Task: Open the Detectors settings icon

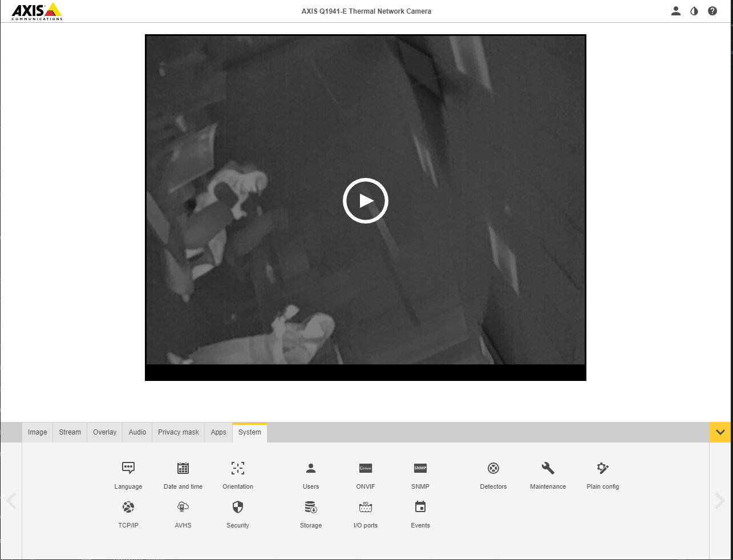Action: click(x=493, y=469)
